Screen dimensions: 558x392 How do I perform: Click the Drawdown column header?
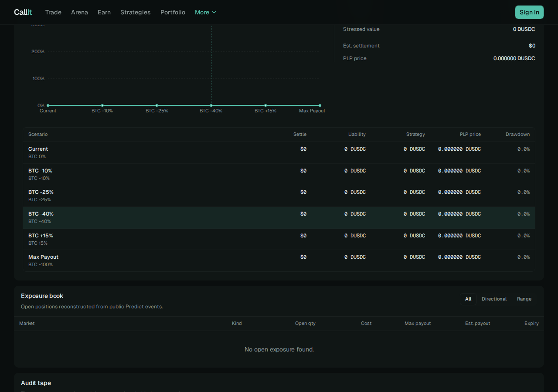(x=517, y=134)
